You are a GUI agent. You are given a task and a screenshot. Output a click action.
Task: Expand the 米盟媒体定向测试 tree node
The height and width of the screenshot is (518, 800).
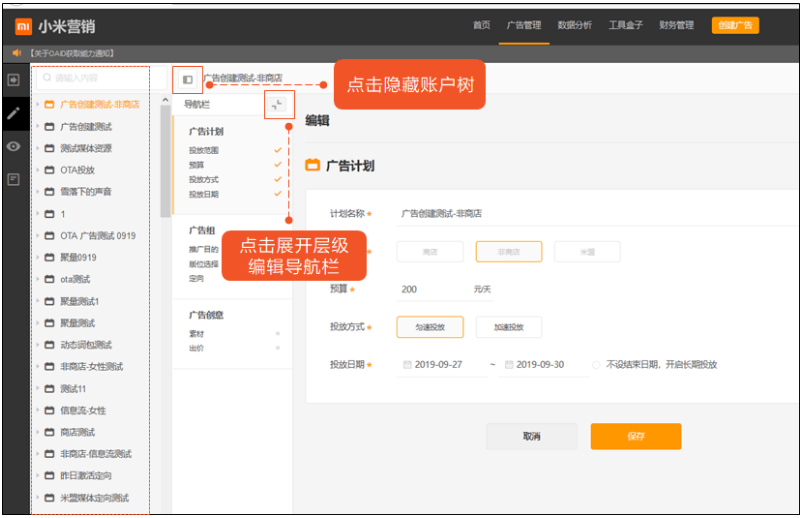point(38,498)
